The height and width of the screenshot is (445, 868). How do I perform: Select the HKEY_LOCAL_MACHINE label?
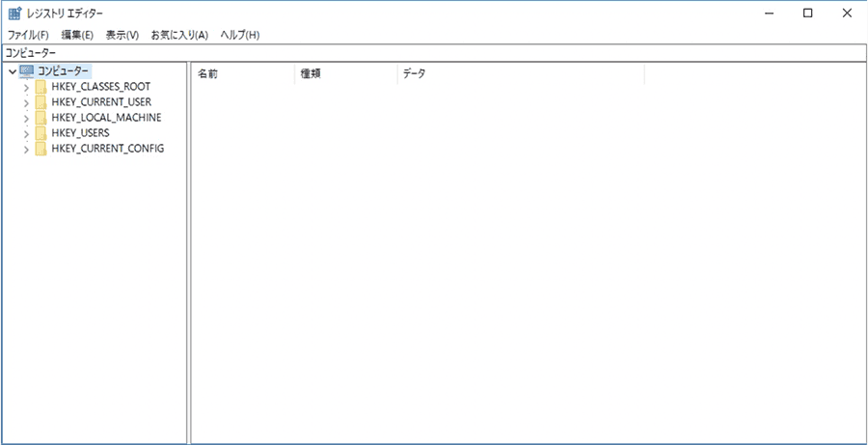point(106,118)
